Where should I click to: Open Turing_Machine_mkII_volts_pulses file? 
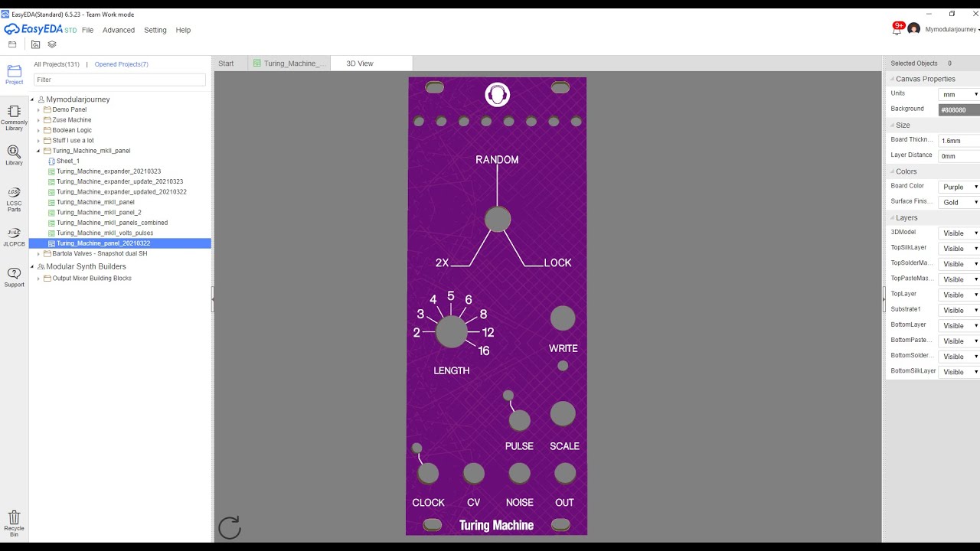tap(104, 233)
